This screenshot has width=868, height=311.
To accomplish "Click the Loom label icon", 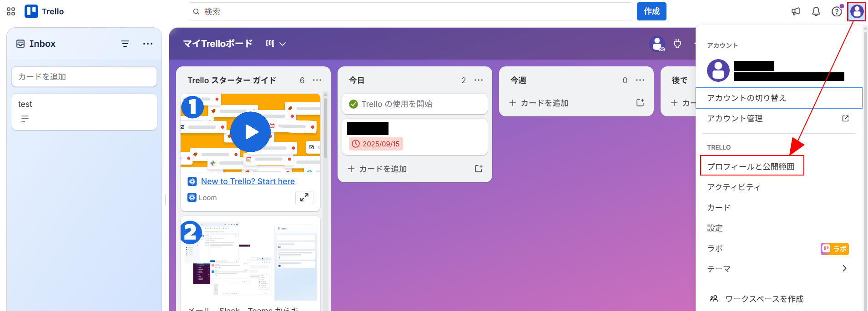I will (192, 197).
